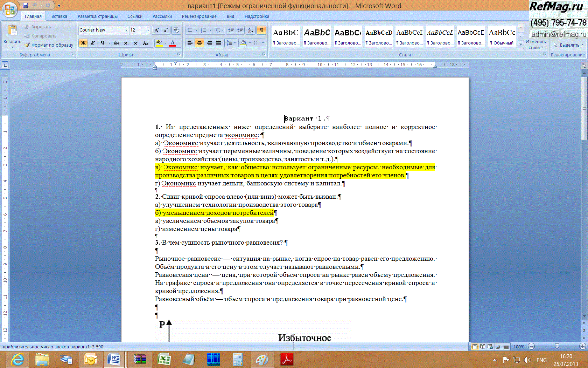Image resolution: width=588 pixels, height=368 pixels.
Task: Open Adobe Reader from the taskbar
Action: click(287, 360)
